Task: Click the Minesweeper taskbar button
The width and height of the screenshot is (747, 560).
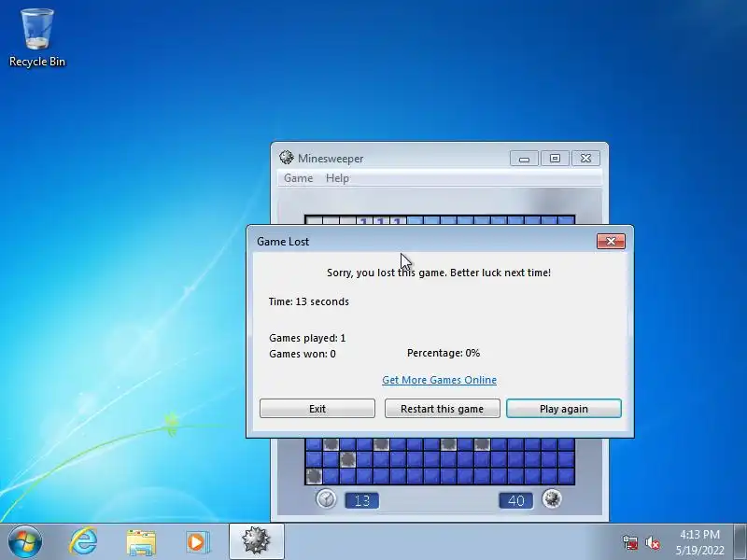Action: click(256, 541)
